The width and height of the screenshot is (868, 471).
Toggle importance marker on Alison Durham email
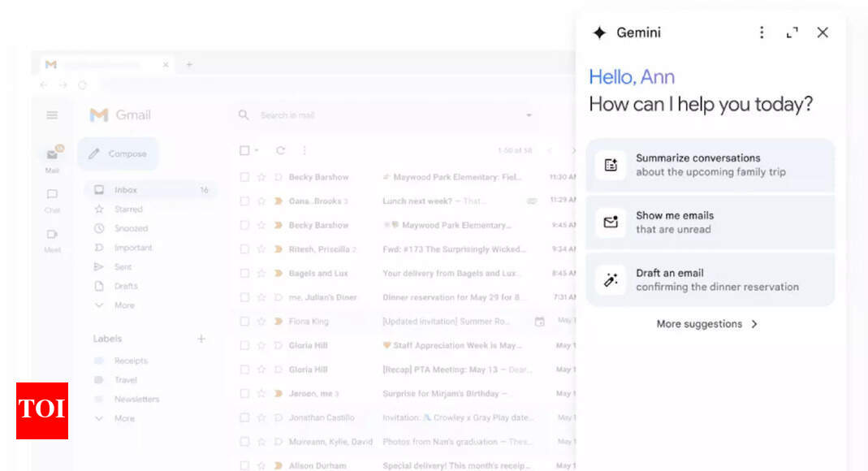click(279, 466)
